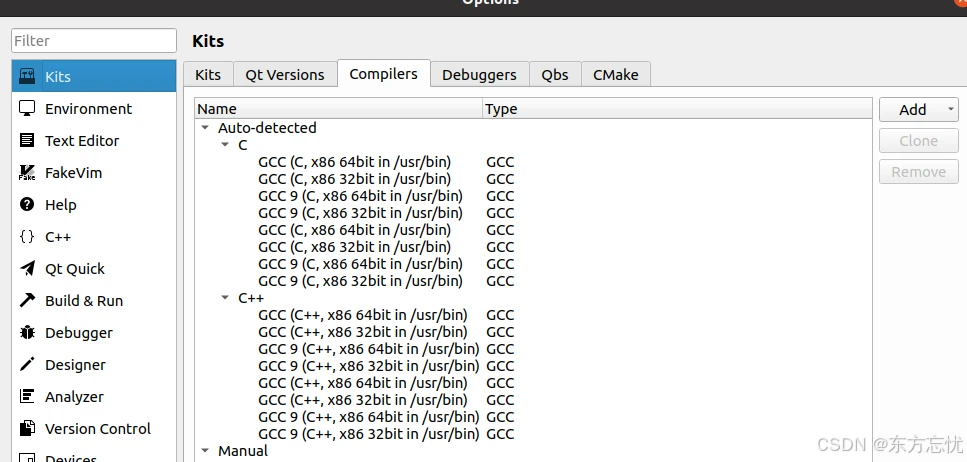
Task: Select the Designer pencil icon
Action: click(x=27, y=365)
